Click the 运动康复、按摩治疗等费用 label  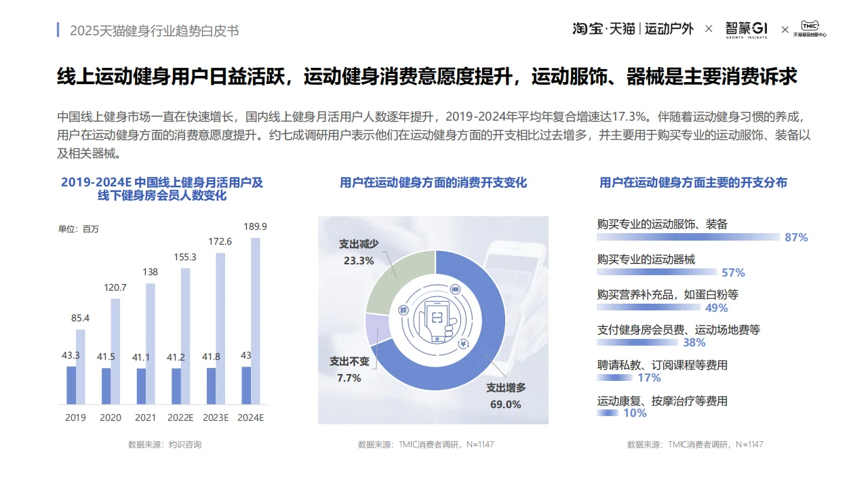(x=663, y=401)
